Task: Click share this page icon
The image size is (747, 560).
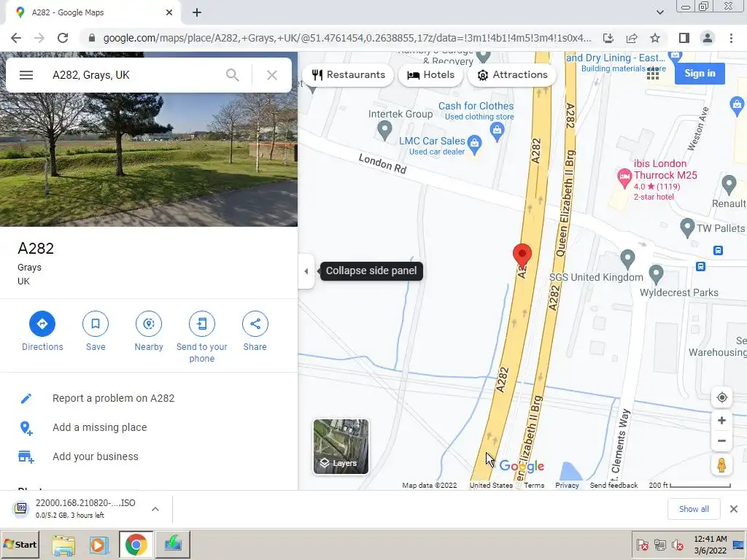Action: pyautogui.click(x=632, y=38)
